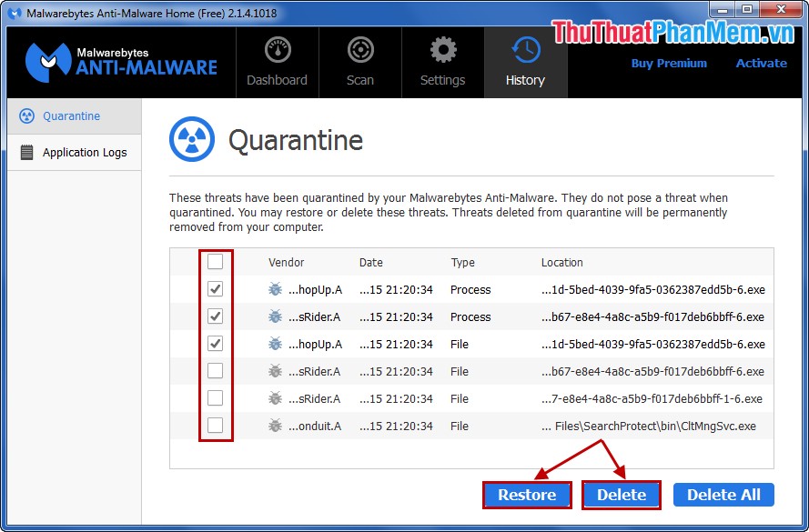This screenshot has width=809, height=532.
Task: Select the Quarantine radiation icon in the sidebar
Action: coord(27,115)
